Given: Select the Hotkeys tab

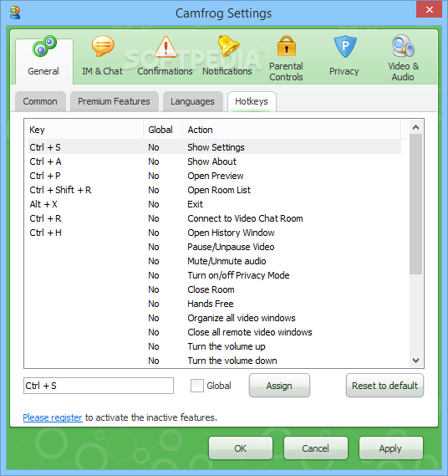Looking at the screenshot, I should (252, 101).
